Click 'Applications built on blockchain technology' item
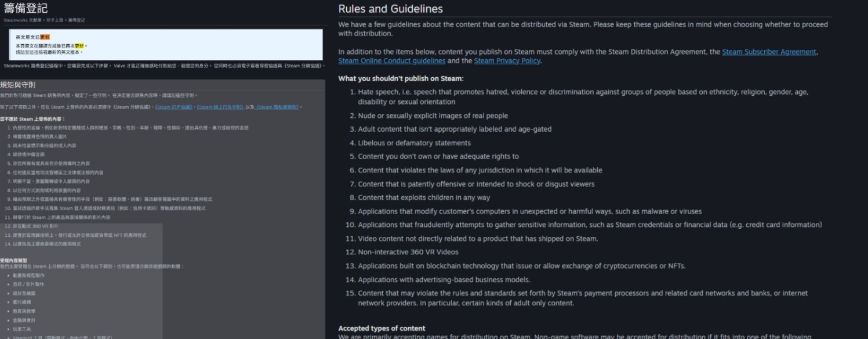Screen dimensions: 868x339 point(522,266)
